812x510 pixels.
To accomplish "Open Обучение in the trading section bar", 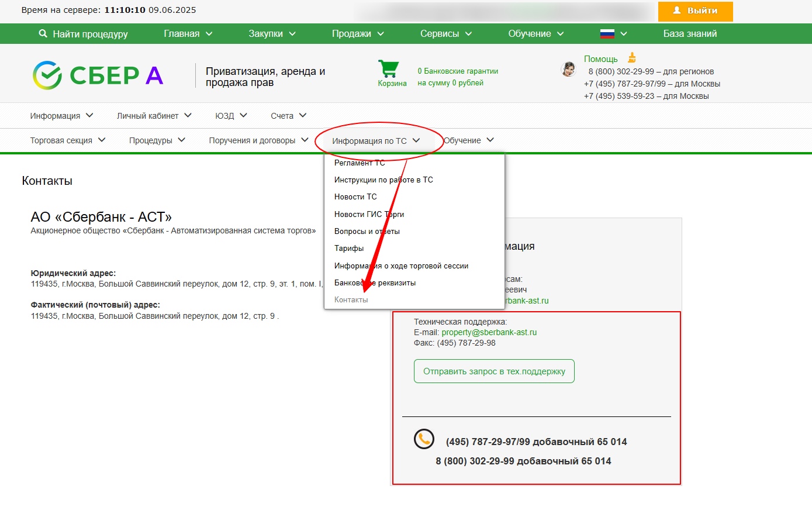I will (469, 140).
